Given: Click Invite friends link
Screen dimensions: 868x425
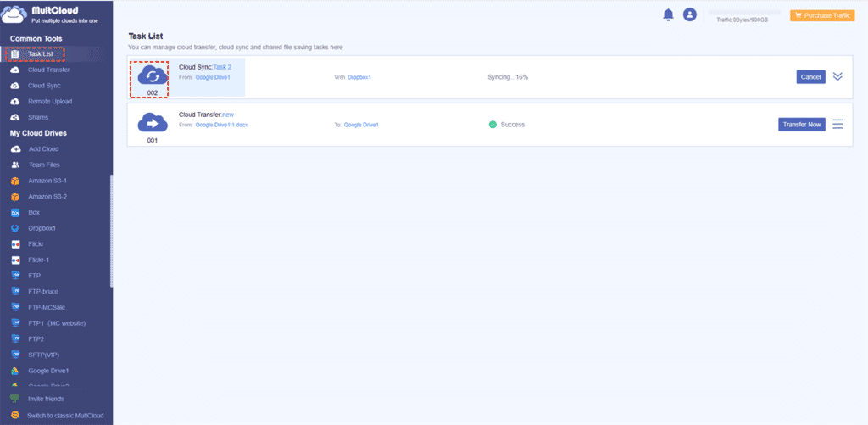Looking at the screenshot, I should click(46, 399).
